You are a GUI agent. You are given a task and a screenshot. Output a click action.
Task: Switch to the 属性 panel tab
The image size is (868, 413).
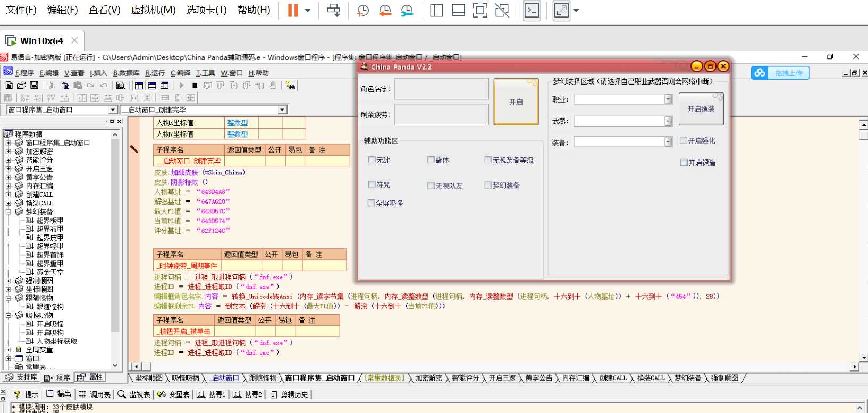(x=90, y=377)
